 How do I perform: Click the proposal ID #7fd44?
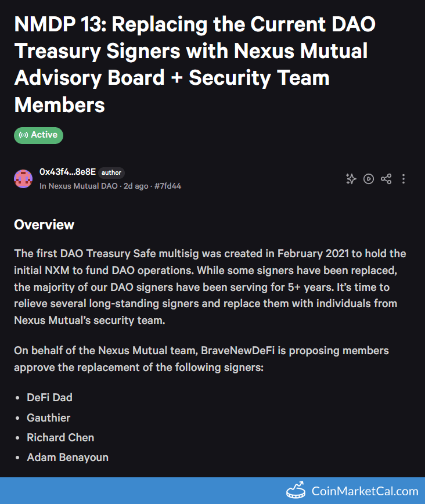(168, 186)
